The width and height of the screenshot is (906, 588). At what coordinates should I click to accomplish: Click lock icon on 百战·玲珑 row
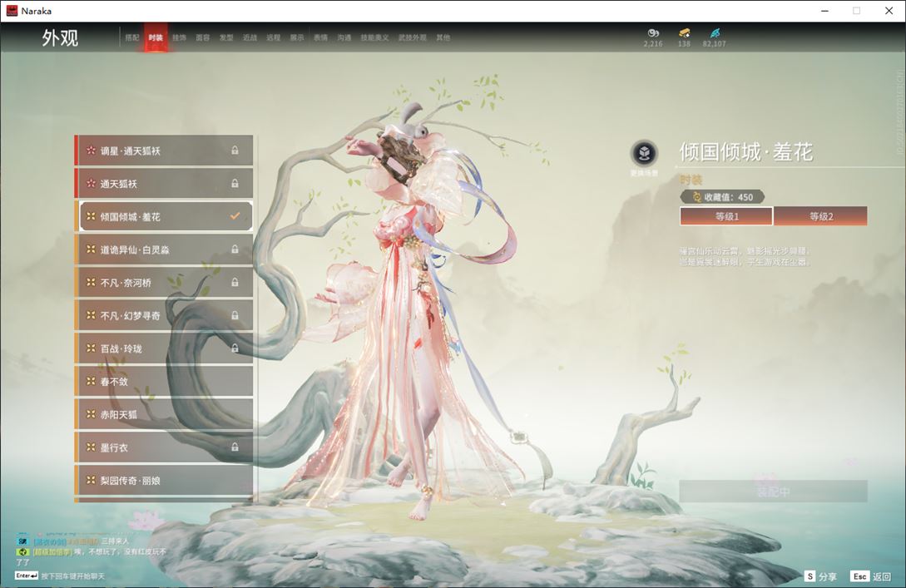click(x=235, y=348)
